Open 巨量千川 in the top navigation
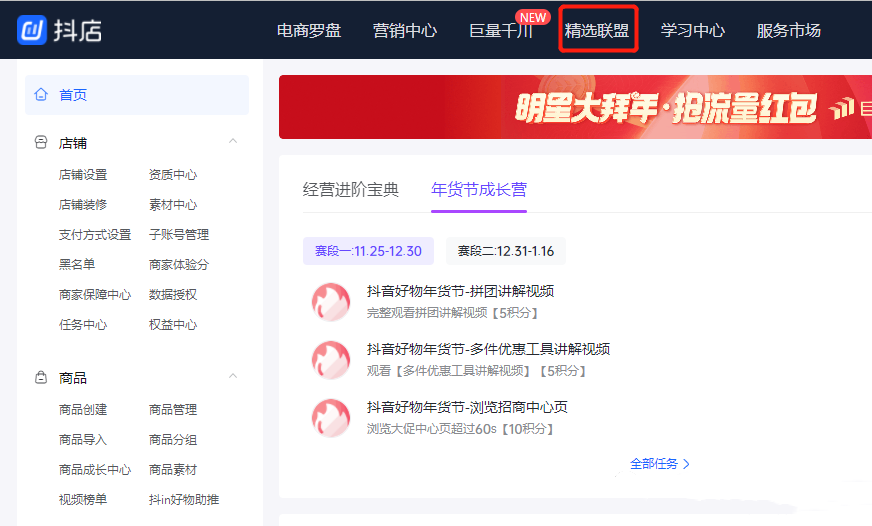872x526 pixels. click(501, 30)
